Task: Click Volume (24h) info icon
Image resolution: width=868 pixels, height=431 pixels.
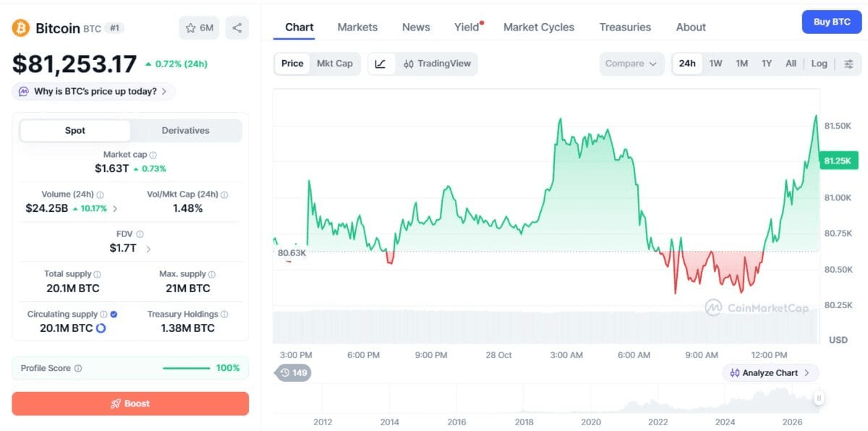Action: tap(100, 195)
